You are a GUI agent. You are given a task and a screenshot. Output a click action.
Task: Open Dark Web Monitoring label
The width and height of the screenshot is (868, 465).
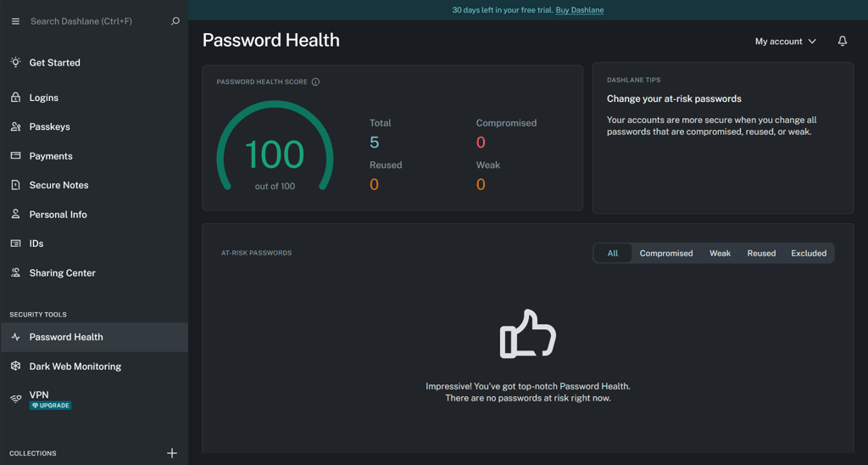click(75, 367)
